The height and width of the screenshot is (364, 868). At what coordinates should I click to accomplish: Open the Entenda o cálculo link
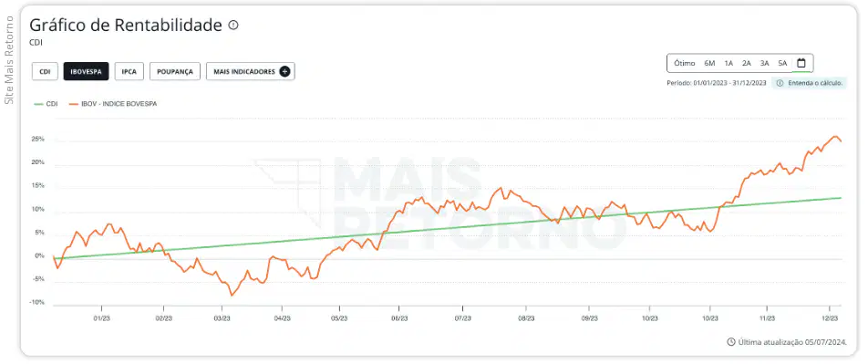[814, 83]
